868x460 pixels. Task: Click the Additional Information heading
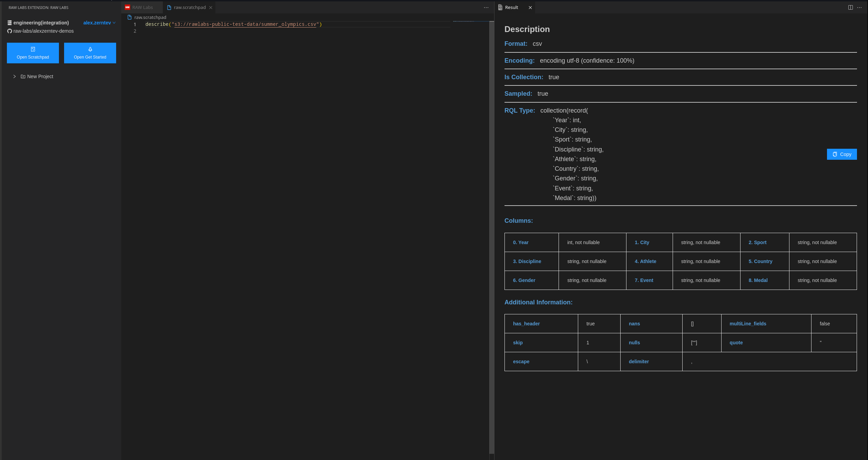(x=538, y=302)
